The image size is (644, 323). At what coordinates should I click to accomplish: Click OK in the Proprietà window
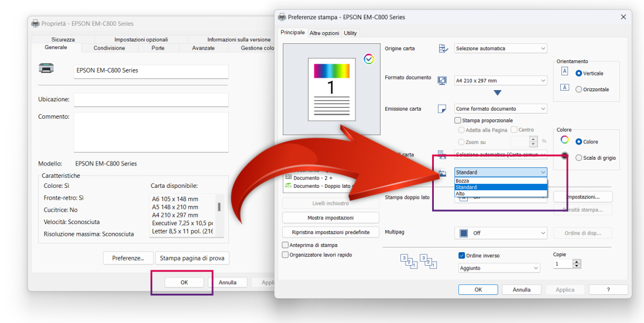click(x=184, y=283)
